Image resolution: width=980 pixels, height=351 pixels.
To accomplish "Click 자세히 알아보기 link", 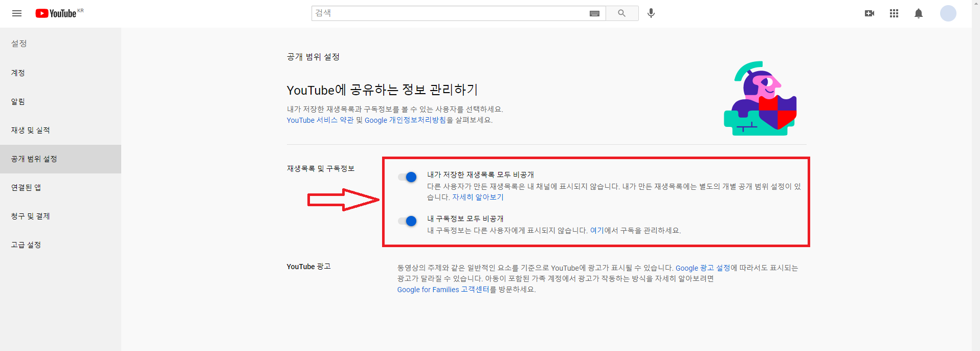I will click(478, 197).
